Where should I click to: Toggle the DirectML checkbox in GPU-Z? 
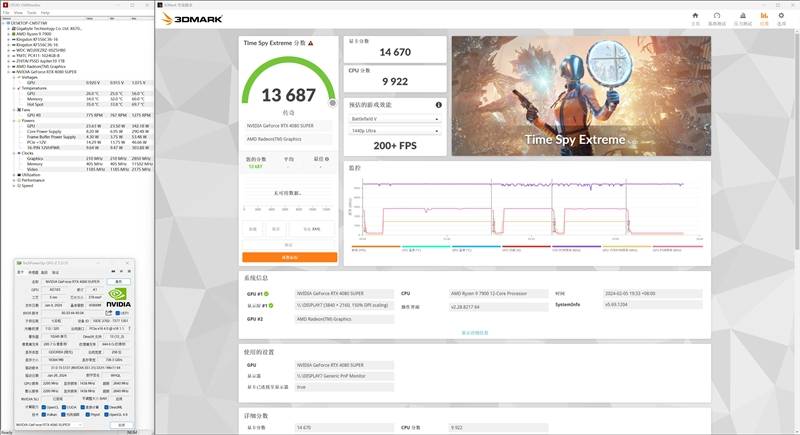coord(106,407)
